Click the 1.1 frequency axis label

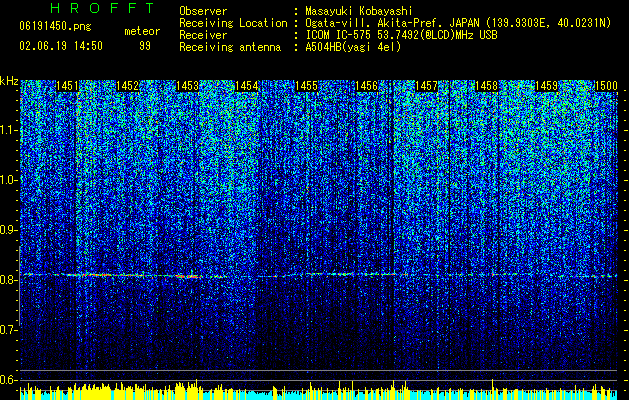pyautogui.click(x=9, y=130)
